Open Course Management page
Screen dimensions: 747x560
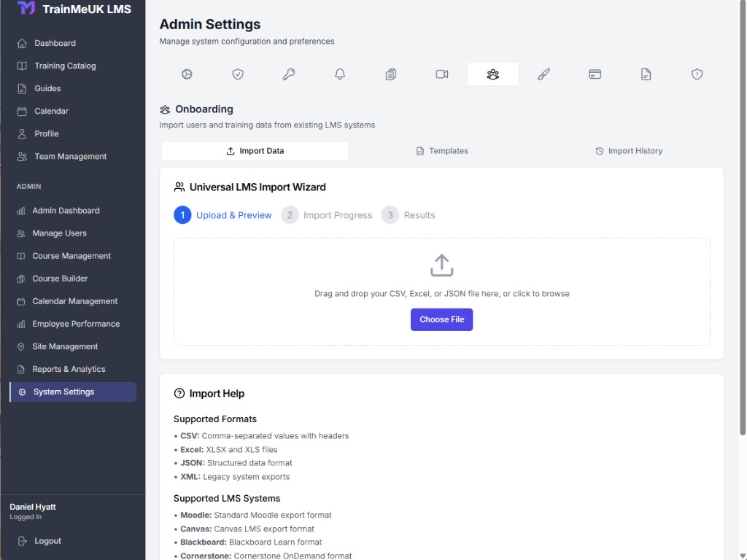(x=73, y=256)
